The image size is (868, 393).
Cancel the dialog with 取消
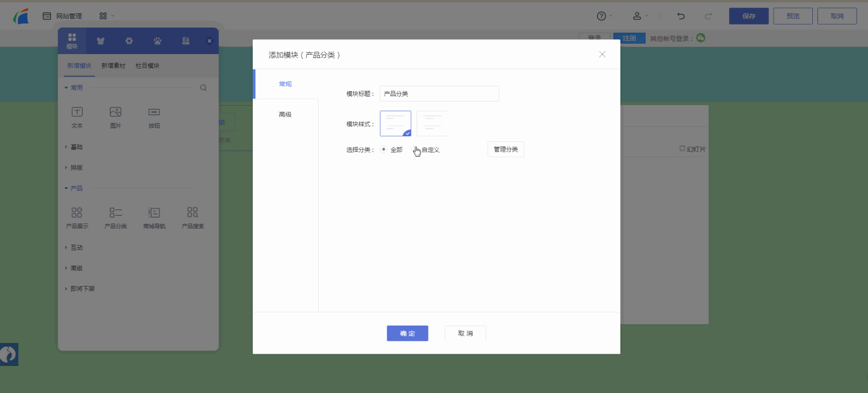pos(465,333)
